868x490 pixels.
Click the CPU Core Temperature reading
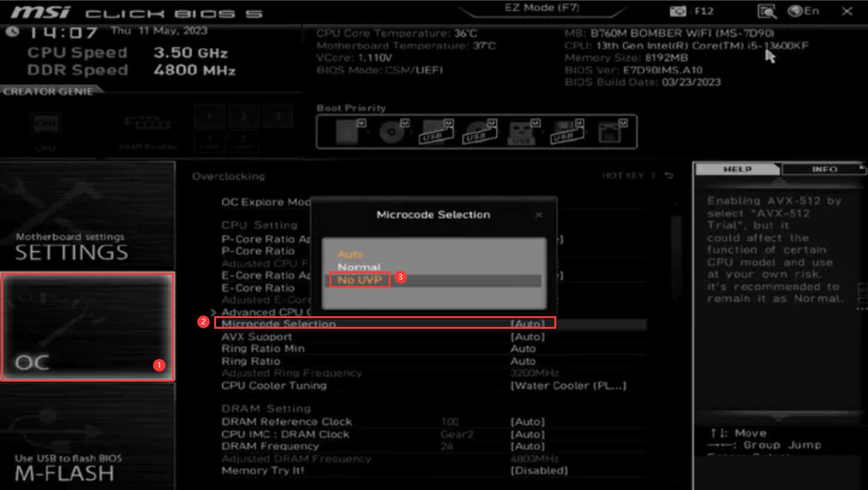397,33
